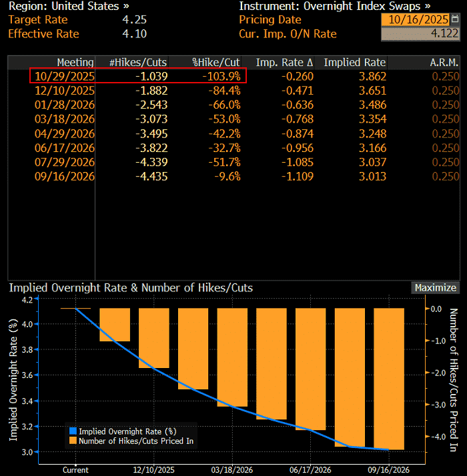The image size is (467, 476).
Task: Select the 10/29/2025 meeting row
Action: click(x=65, y=76)
